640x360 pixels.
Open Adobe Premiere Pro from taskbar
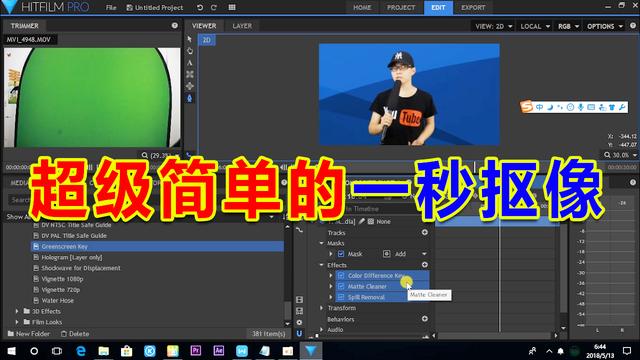click(x=196, y=351)
